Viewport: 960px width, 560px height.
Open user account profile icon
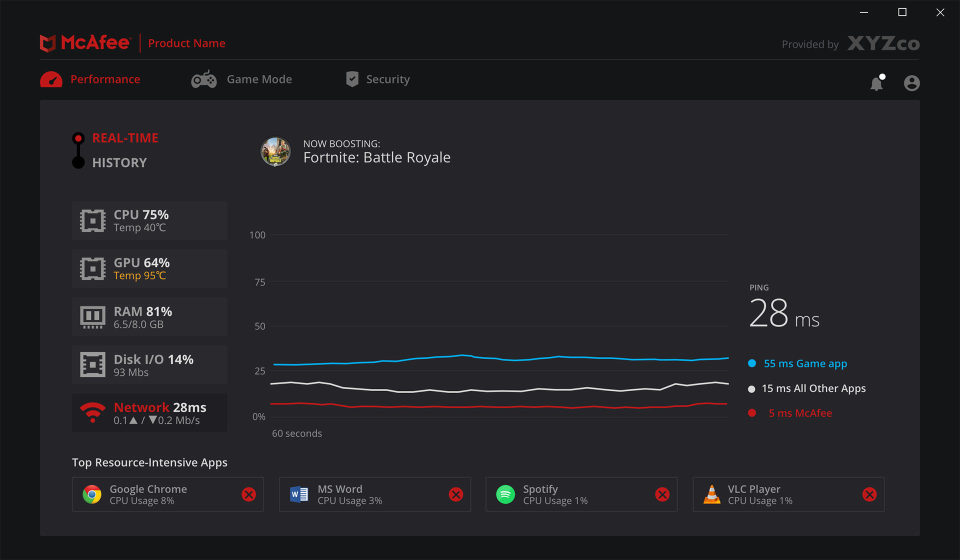[x=912, y=83]
